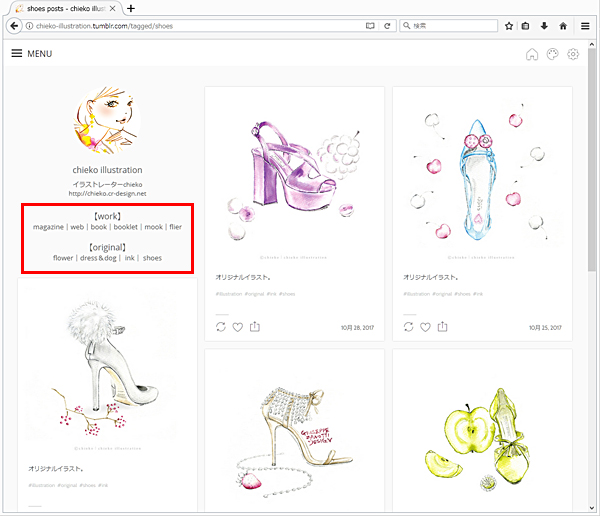Reblog the October 28 purple sandal post

tap(221, 327)
